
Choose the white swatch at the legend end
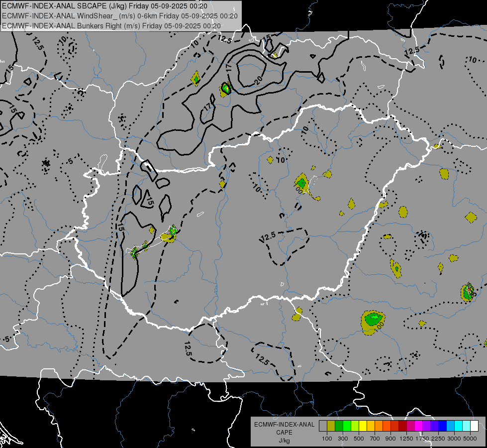[474, 426]
